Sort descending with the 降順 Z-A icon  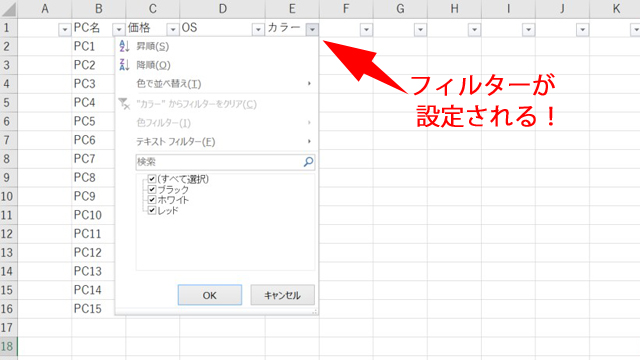click(124, 65)
